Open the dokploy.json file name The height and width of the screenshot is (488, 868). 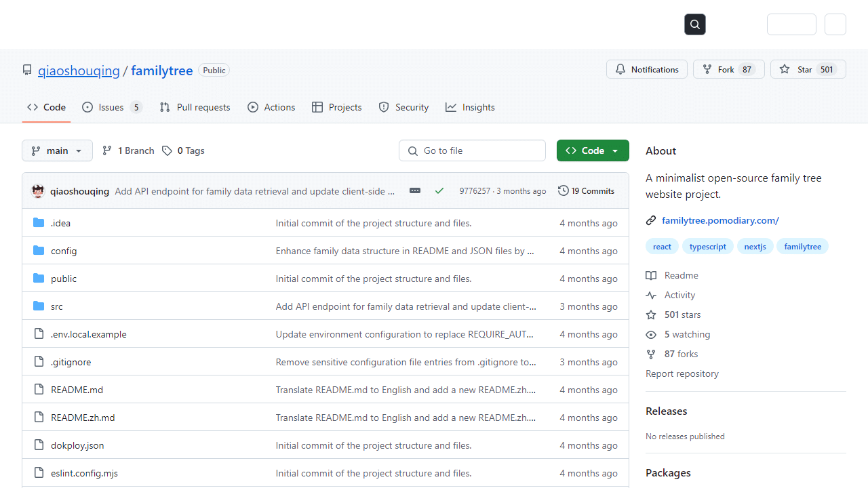(x=77, y=445)
